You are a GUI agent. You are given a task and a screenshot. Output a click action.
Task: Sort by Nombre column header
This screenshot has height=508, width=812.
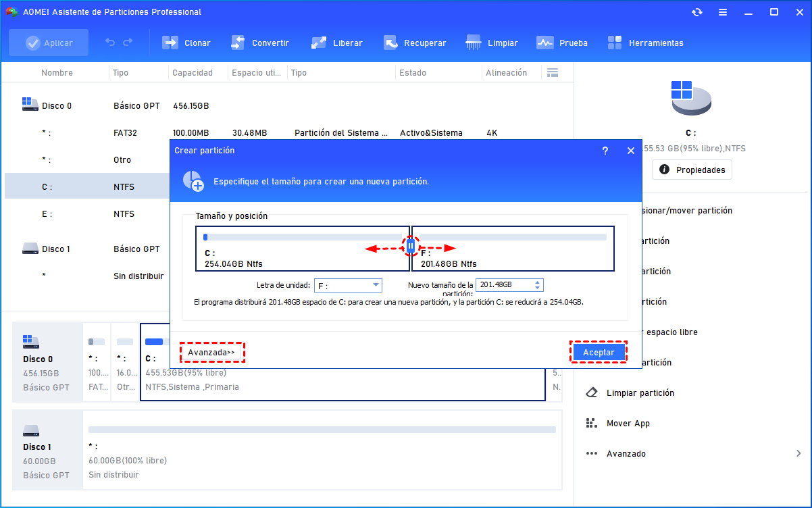(x=57, y=72)
